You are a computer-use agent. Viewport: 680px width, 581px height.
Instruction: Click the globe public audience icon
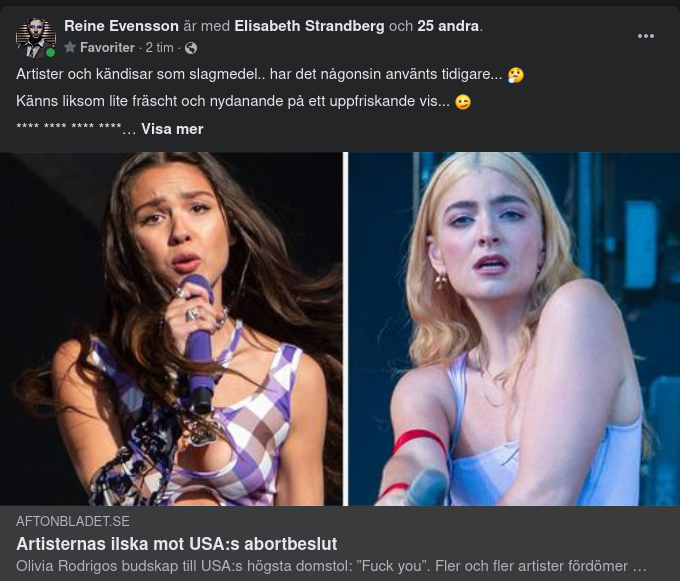[191, 48]
